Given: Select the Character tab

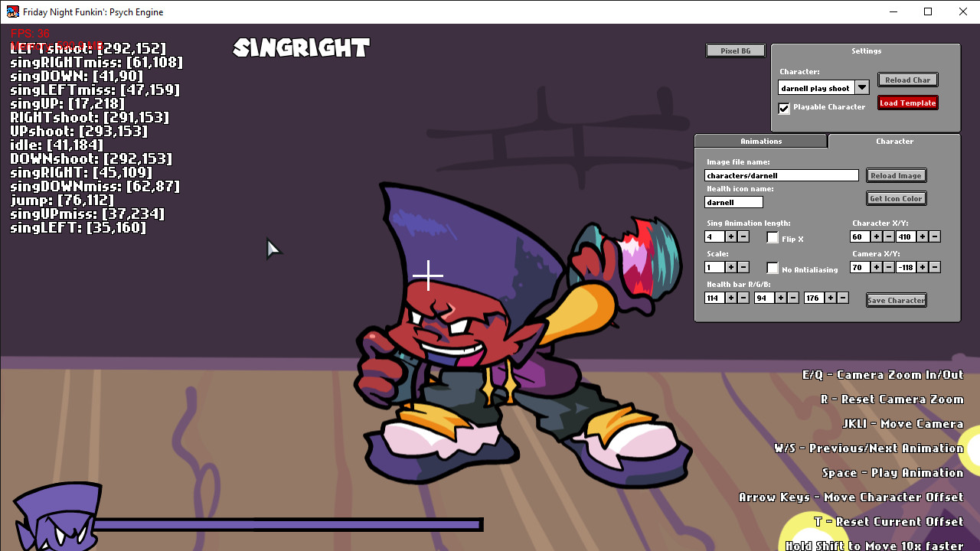Looking at the screenshot, I should (894, 141).
